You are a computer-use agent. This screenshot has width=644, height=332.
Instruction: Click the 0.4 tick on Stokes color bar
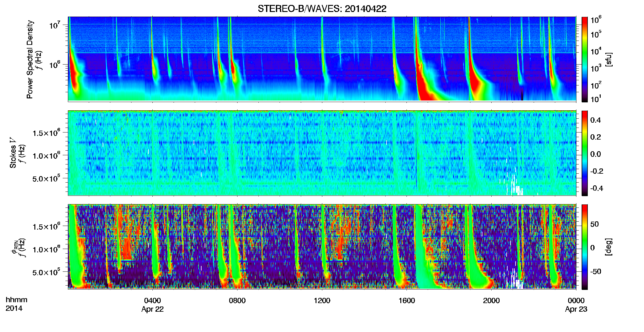click(595, 120)
